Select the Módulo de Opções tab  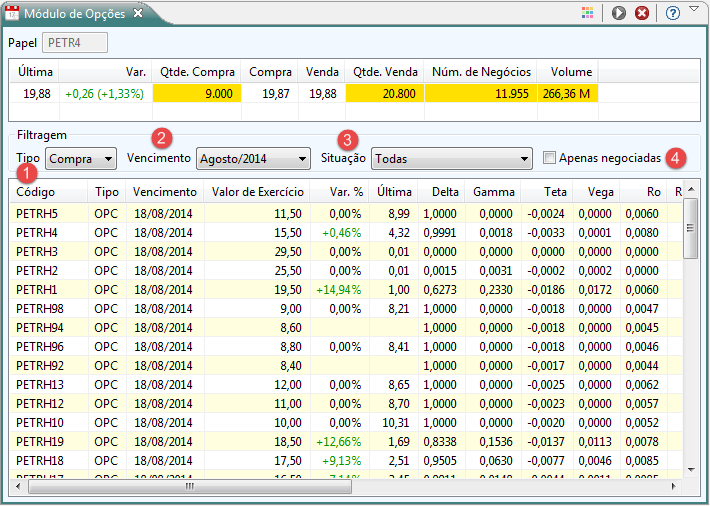click(74, 14)
